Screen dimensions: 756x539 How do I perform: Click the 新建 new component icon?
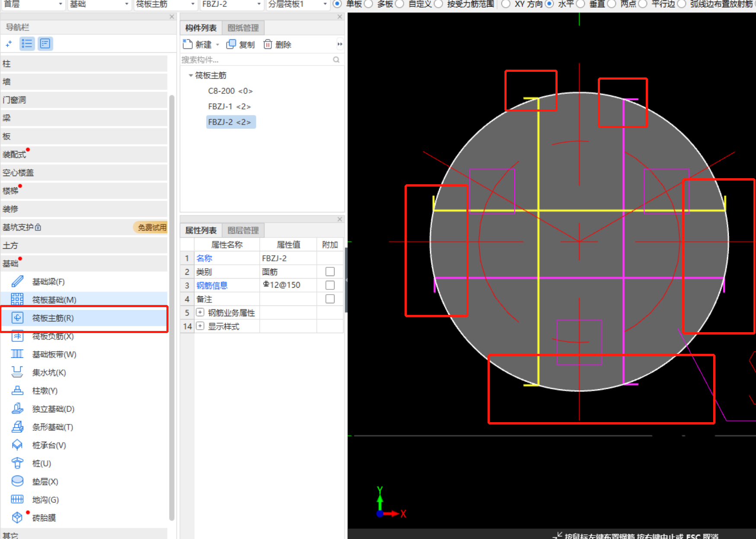click(x=188, y=44)
